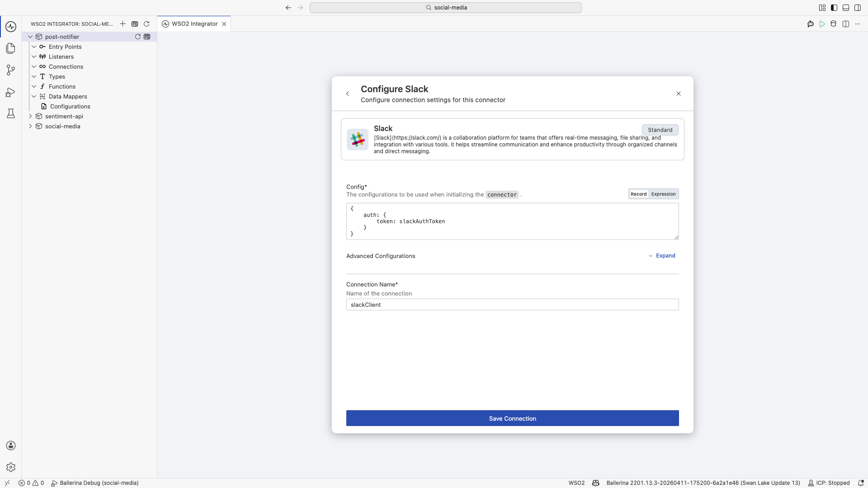The width and height of the screenshot is (868, 488).
Task: Open the More Actions ellipsis menu
Action: [x=858, y=24]
